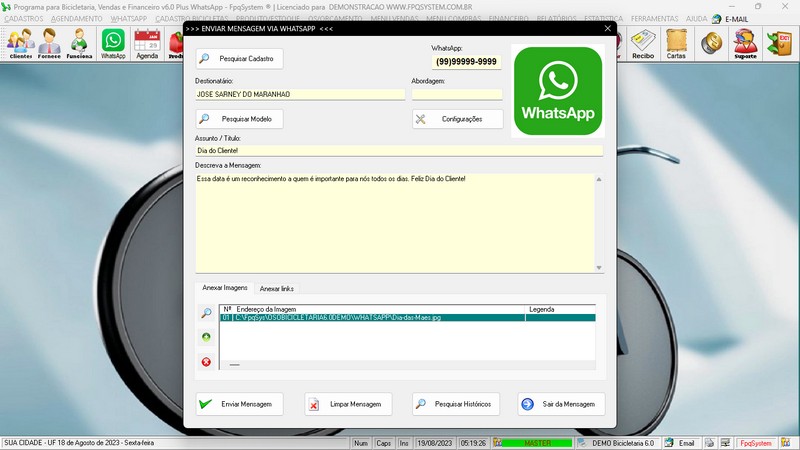Screen dimensions: 800x450
Task: Click the monitor icon in status bar
Action: click(x=725, y=443)
